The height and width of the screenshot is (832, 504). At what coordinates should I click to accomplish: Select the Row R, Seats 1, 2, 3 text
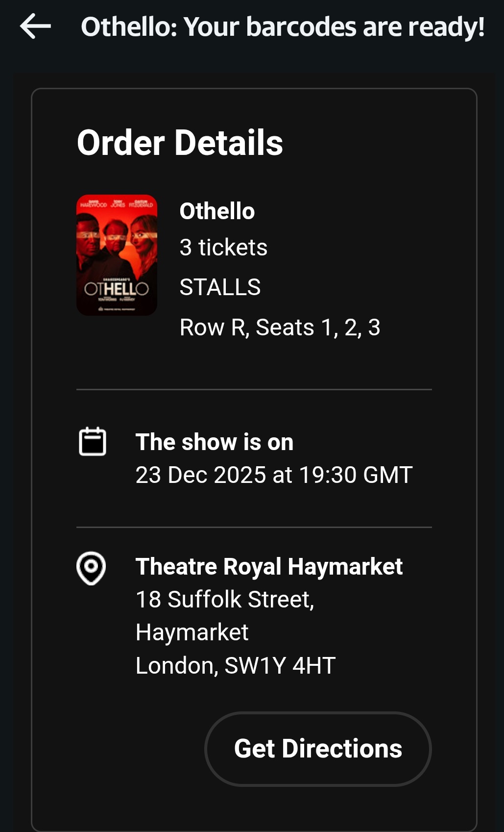coord(280,327)
